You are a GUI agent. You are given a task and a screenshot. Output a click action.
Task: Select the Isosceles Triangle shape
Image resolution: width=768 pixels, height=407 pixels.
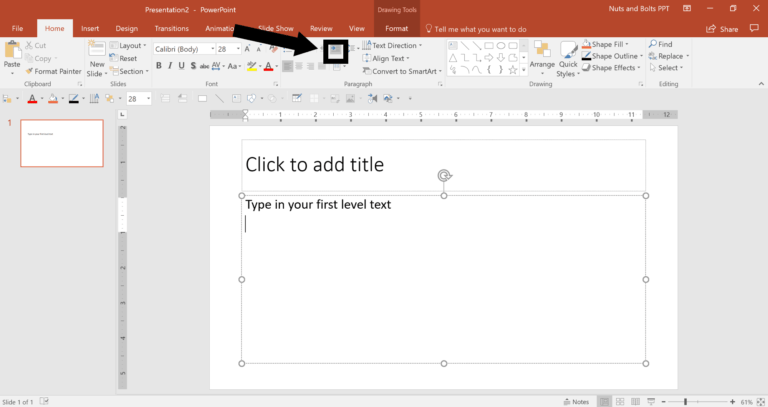click(x=453, y=58)
